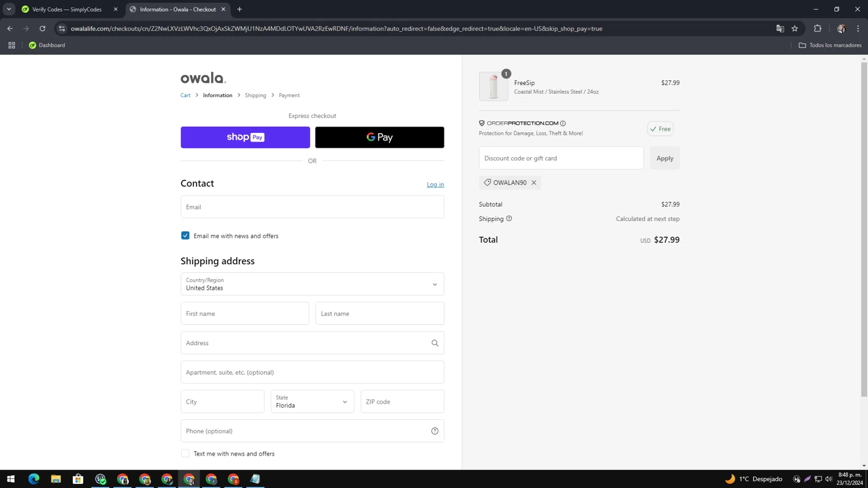Click the Shipping help question icon
The height and width of the screenshot is (488, 868).
(509, 219)
